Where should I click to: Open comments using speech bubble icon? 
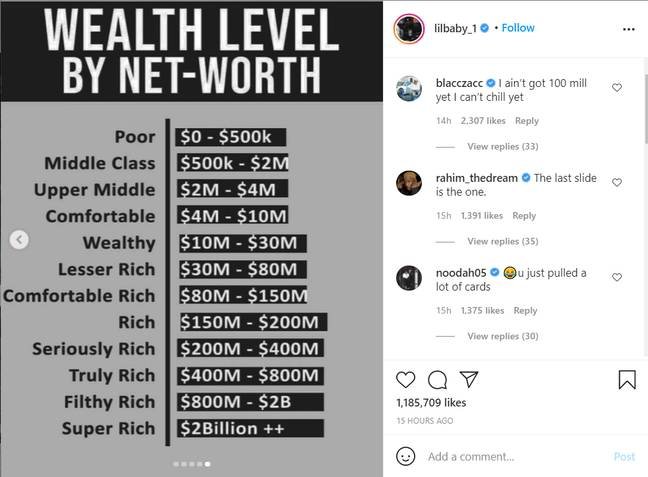437,379
